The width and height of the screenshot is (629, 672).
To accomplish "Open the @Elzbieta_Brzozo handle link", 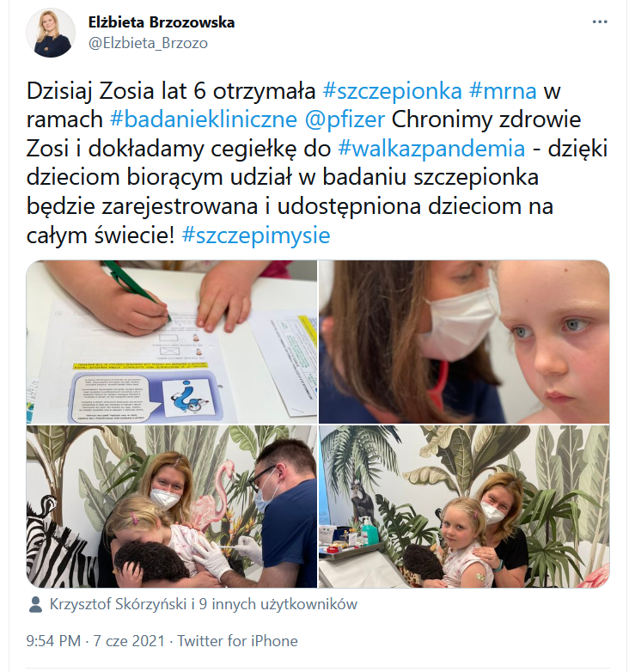I will (x=149, y=43).
